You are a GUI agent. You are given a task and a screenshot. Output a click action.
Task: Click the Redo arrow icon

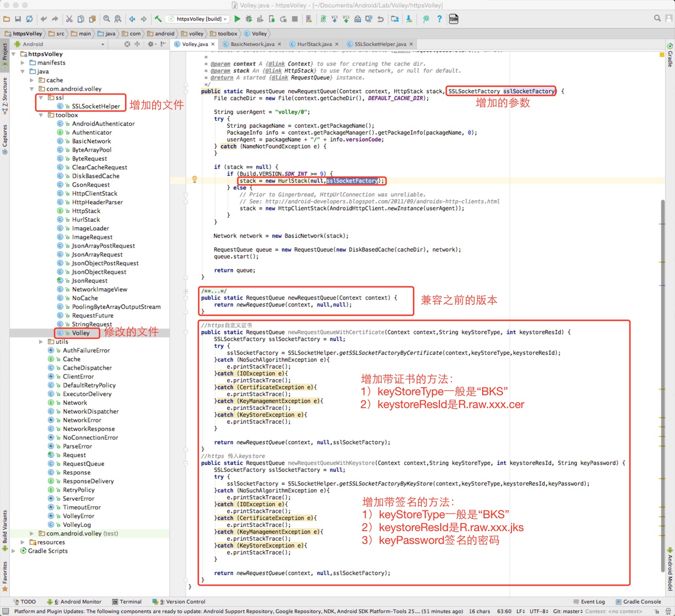55,19
